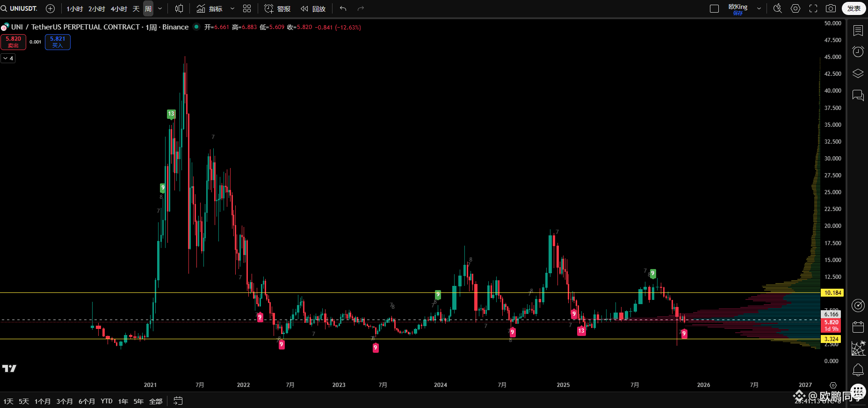Set range to 全部
This screenshot has height=408, width=868.
click(x=156, y=401)
